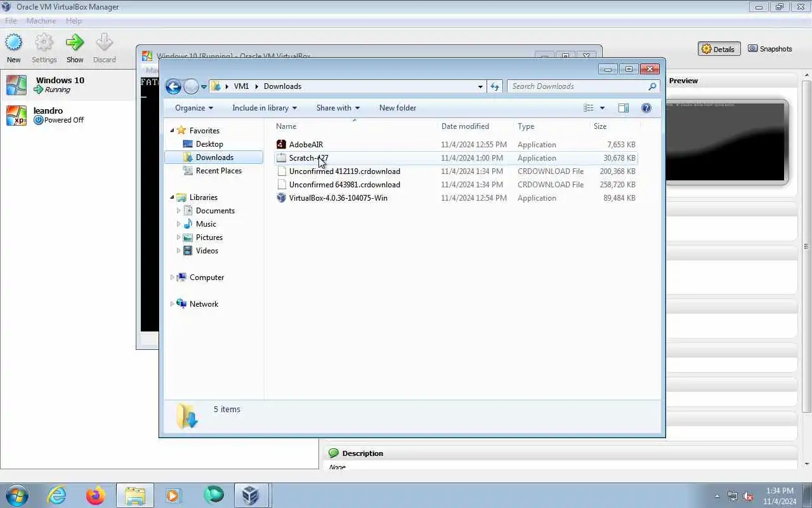This screenshot has height=508, width=812.
Task: Click the Search Downloads field
Action: tap(583, 86)
